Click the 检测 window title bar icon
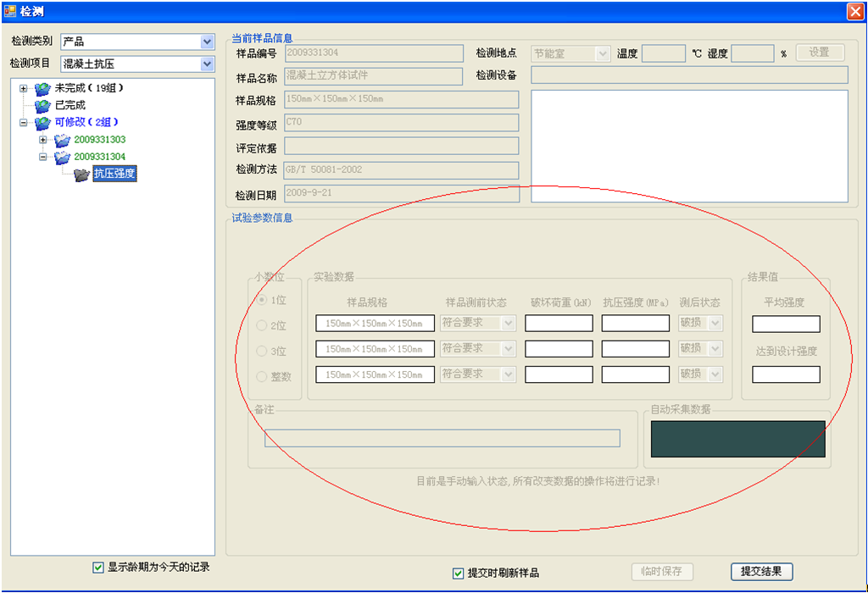 point(10,11)
